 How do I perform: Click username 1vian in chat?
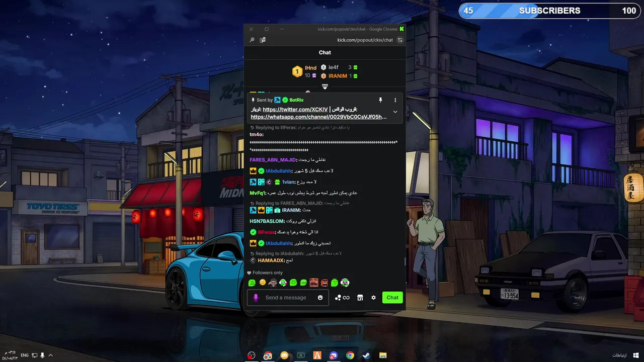pyautogui.click(x=288, y=182)
